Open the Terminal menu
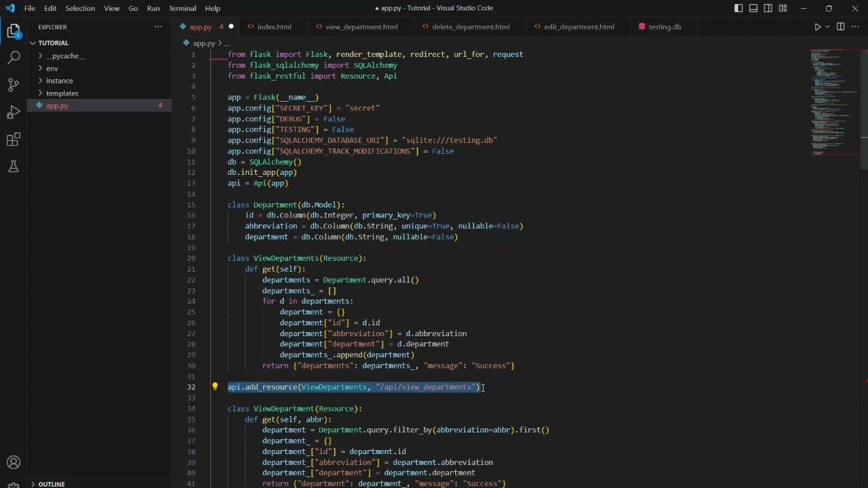868x488 pixels. [182, 8]
